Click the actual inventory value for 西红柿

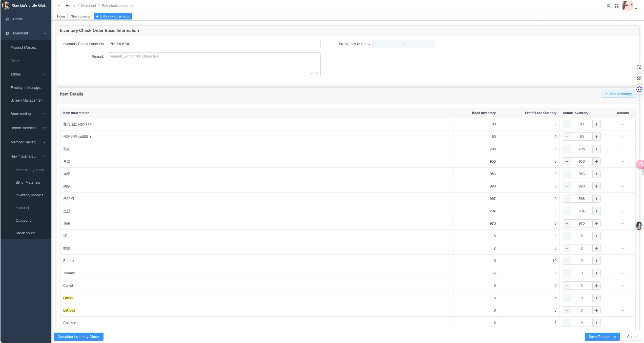pyautogui.click(x=581, y=199)
